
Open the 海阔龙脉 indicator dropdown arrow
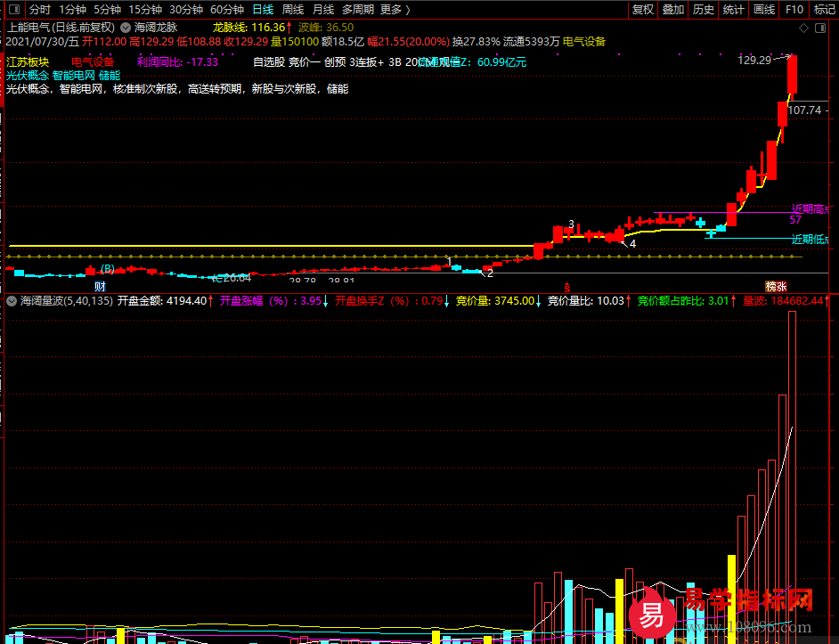(x=126, y=28)
